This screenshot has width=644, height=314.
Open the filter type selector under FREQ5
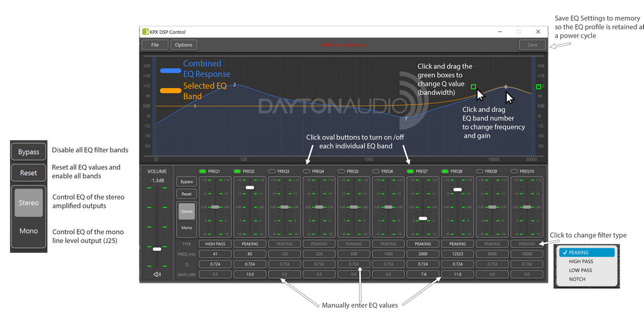click(x=353, y=244)
